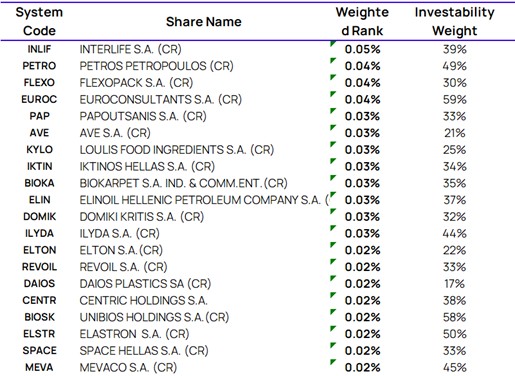Screen dimensions: 515x376
Task: Click the green corner flag in MEVACO row
Action: click(x=332, y=362)
